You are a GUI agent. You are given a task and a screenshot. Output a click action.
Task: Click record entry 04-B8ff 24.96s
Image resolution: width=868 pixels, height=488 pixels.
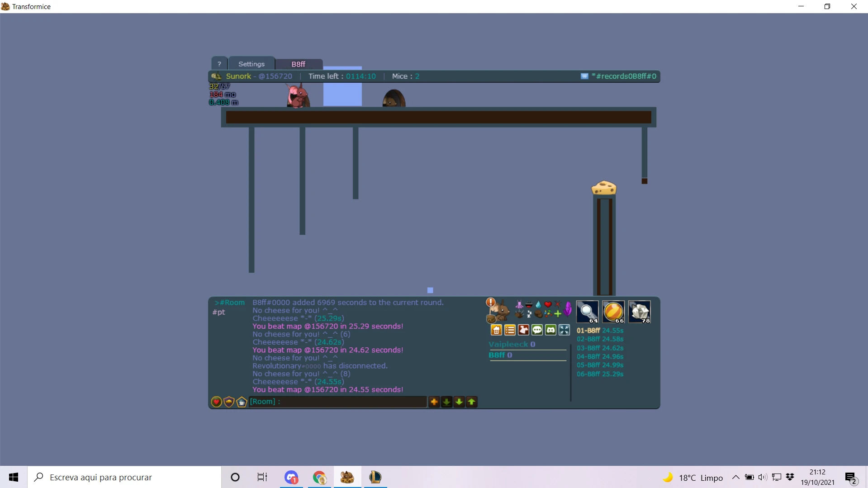click(600, 357)
